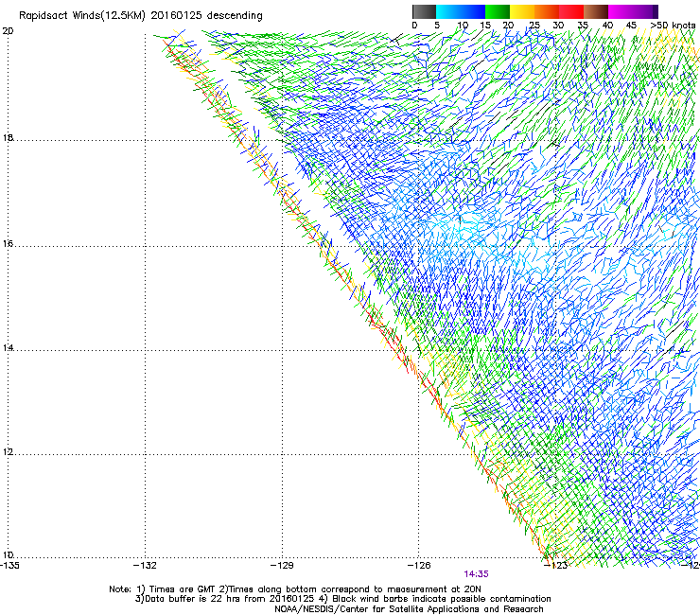Click the latitude label '12'
Screen dimensions: 700x615
(x=8, y=451)
